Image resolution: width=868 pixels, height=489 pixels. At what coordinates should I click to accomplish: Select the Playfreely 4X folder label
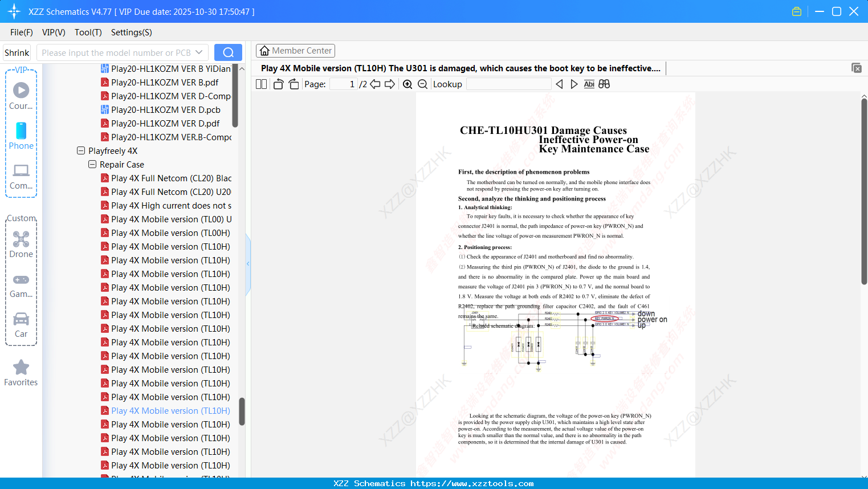coord(113,150)
